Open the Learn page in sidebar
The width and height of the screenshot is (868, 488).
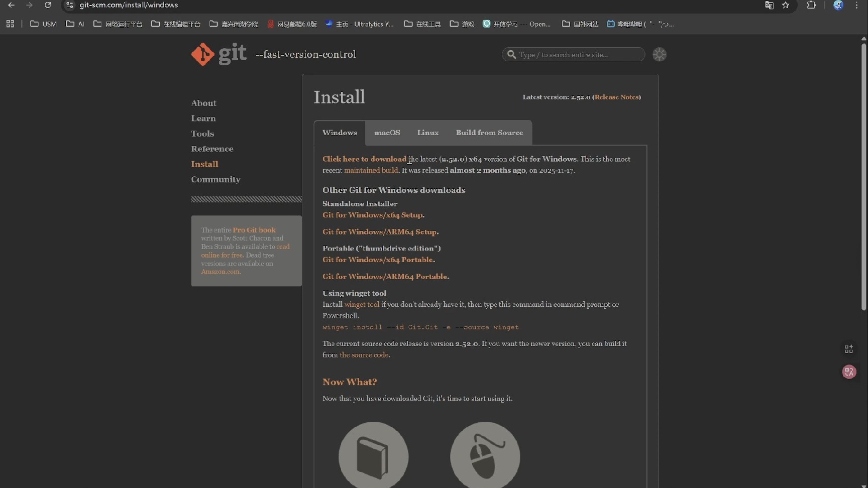pyautogui.click(x=203, y=118)
